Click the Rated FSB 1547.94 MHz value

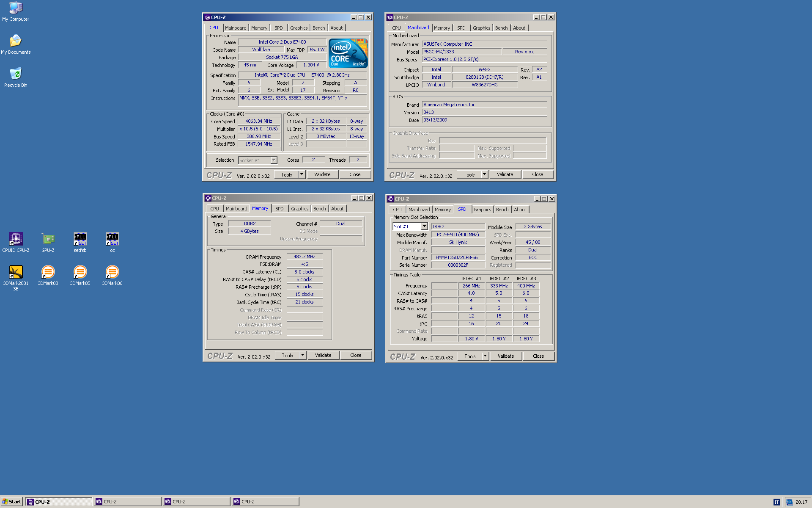coord(259,144)
